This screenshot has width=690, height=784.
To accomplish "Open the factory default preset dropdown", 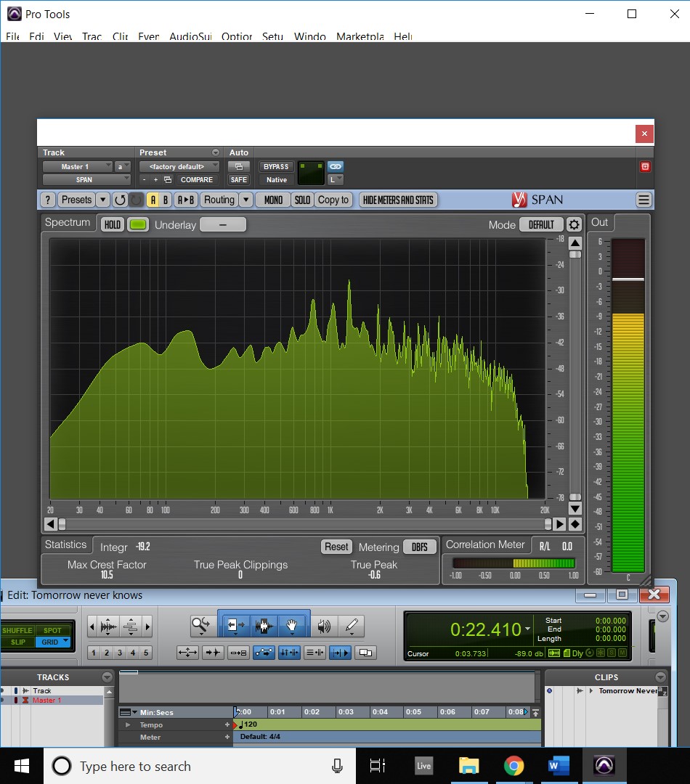I will [179, 167].
